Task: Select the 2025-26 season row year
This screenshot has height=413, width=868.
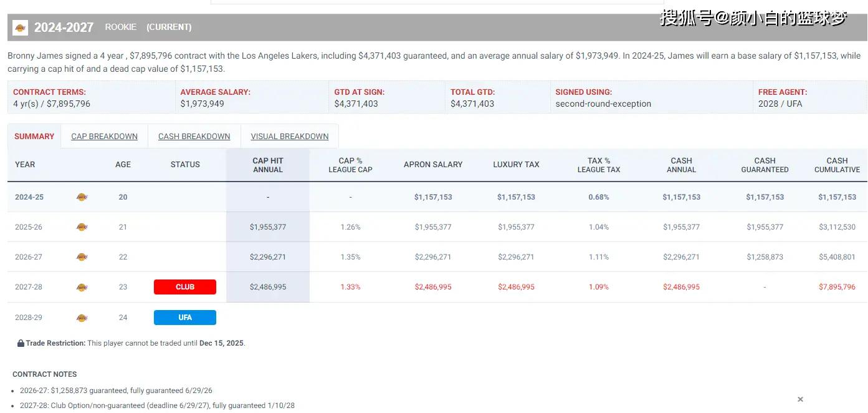Action: tap(29, 227)
